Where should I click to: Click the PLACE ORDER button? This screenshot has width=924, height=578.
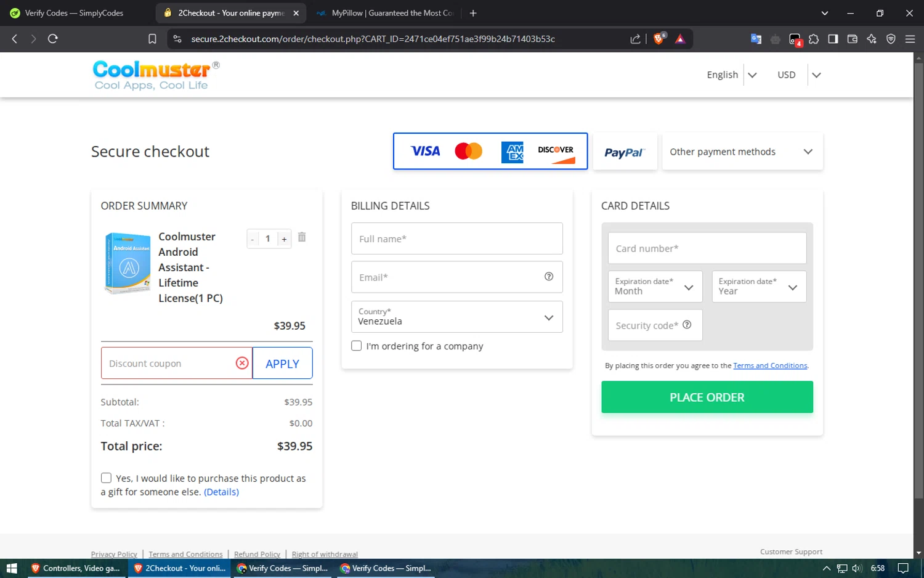[707, 397]
